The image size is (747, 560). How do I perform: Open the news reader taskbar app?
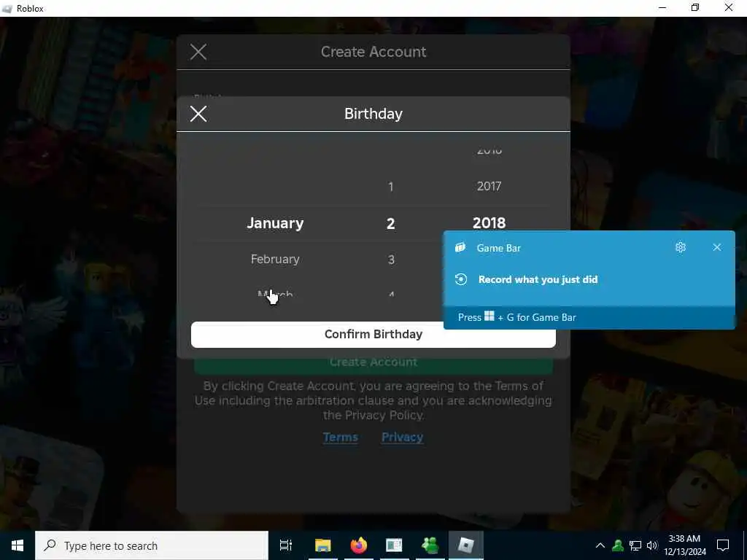(394, 545)
